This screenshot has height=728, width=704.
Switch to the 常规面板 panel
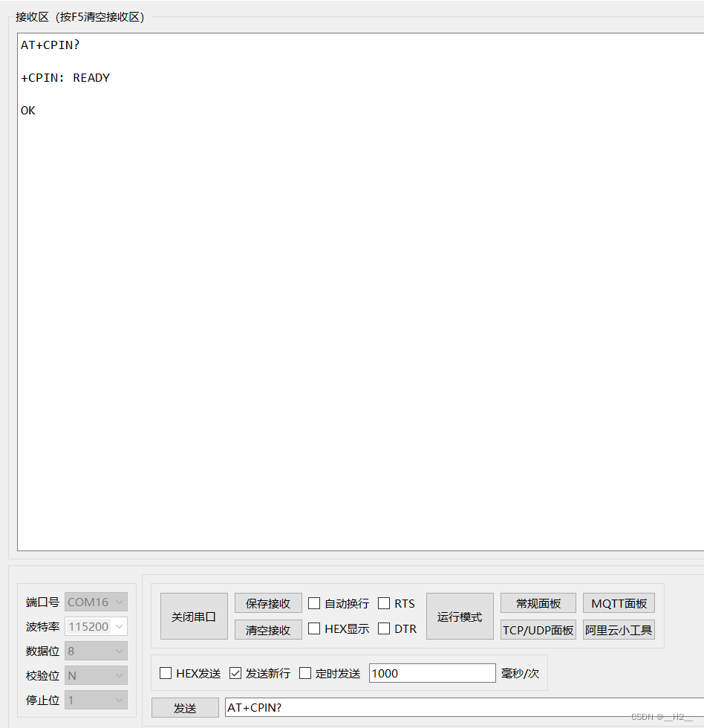pos(538,602)
